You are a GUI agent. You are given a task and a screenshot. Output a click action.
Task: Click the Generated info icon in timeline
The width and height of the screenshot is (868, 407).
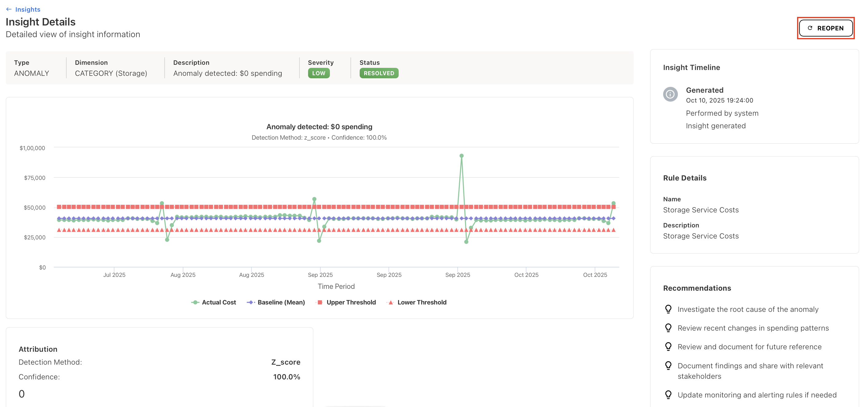coord(670,94)
